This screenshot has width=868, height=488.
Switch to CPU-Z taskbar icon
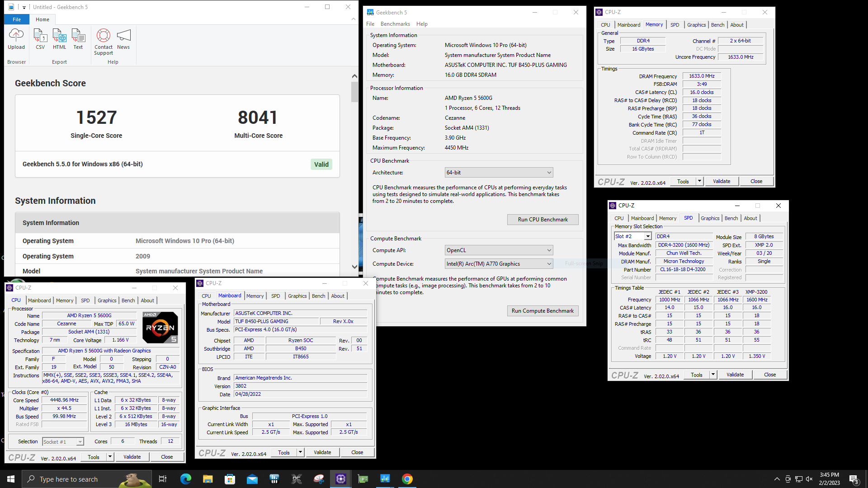341,479
